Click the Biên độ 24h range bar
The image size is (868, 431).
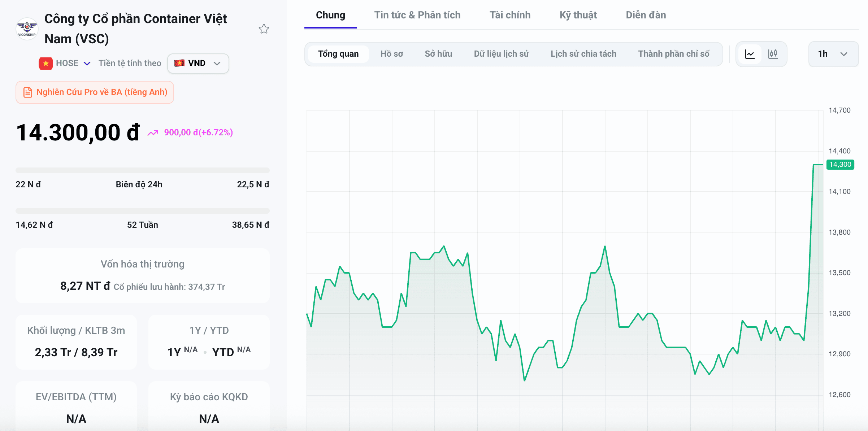click(x=143, y=170)
